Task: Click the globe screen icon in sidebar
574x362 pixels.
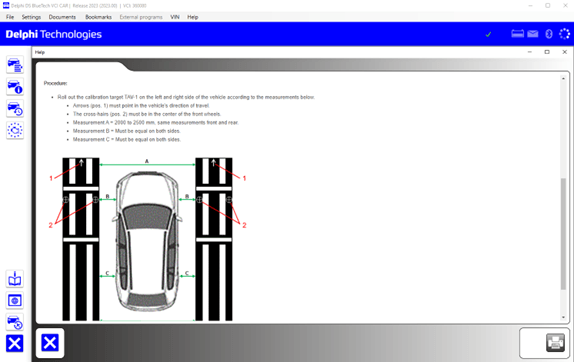Action: [x=15, y=301]
